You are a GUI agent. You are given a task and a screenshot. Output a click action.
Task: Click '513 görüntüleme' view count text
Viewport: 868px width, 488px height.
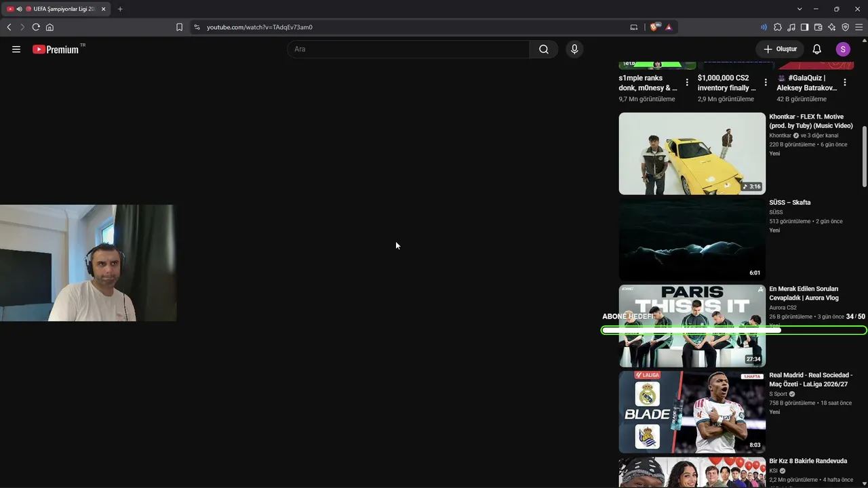click(790, 222)
